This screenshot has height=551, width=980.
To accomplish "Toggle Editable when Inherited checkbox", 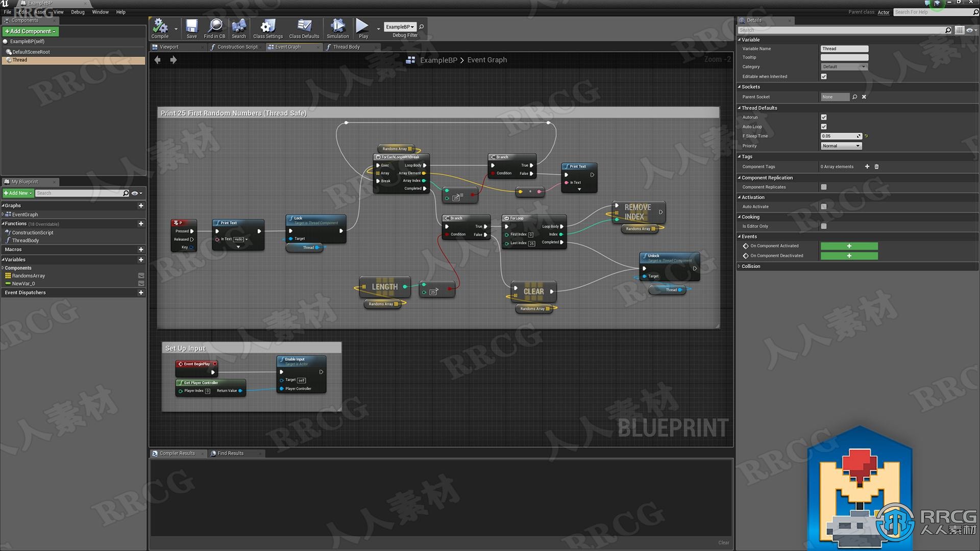I will (x=824, y=76).
